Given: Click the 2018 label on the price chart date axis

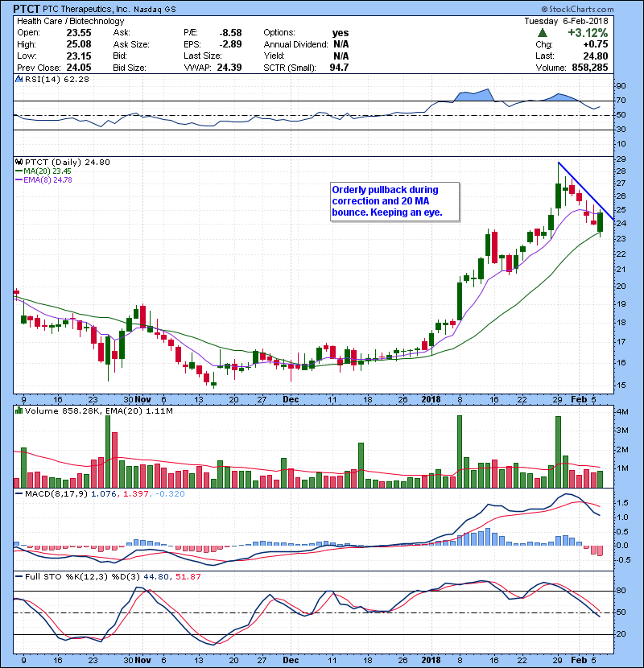Looking at the screenshot, I should coord(431,400).
